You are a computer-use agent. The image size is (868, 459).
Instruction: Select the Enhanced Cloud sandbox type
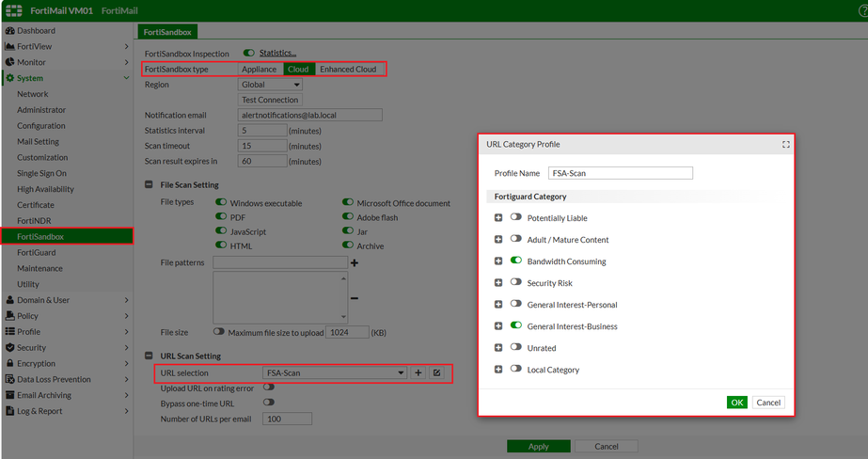point(348,70)
